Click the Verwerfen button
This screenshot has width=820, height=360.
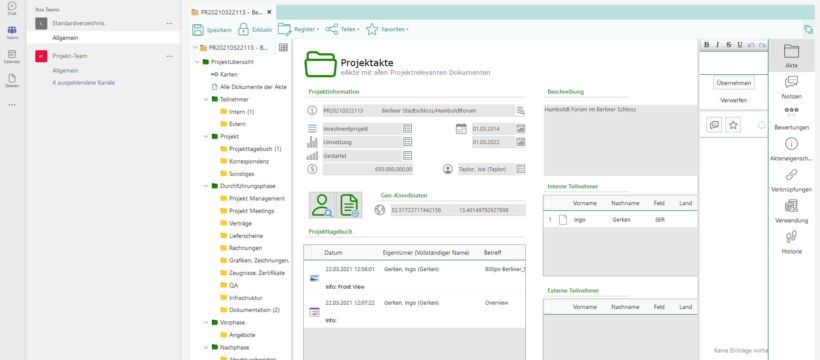coord(734,100)
